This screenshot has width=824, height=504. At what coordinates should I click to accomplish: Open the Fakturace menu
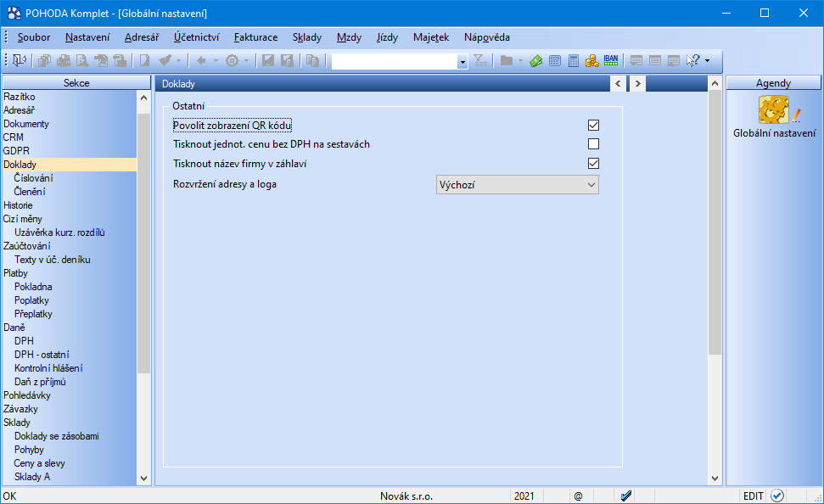[x=255, y=37]
